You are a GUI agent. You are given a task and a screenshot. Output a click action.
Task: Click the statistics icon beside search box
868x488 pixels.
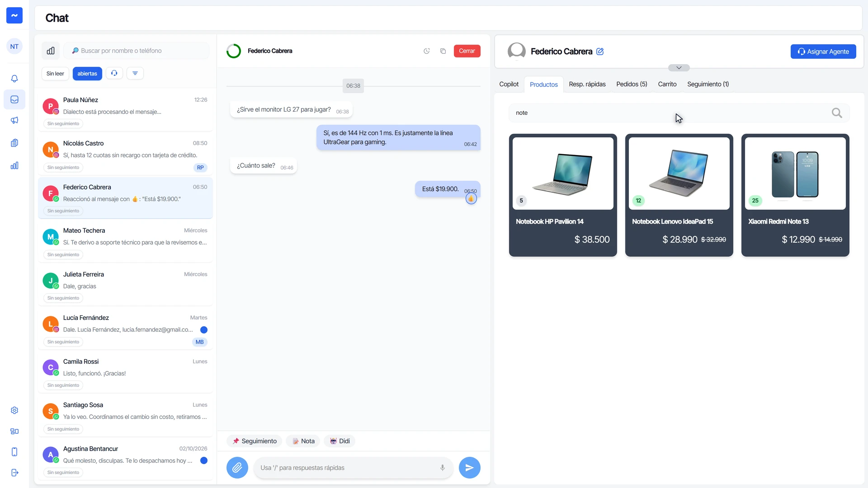51,51
